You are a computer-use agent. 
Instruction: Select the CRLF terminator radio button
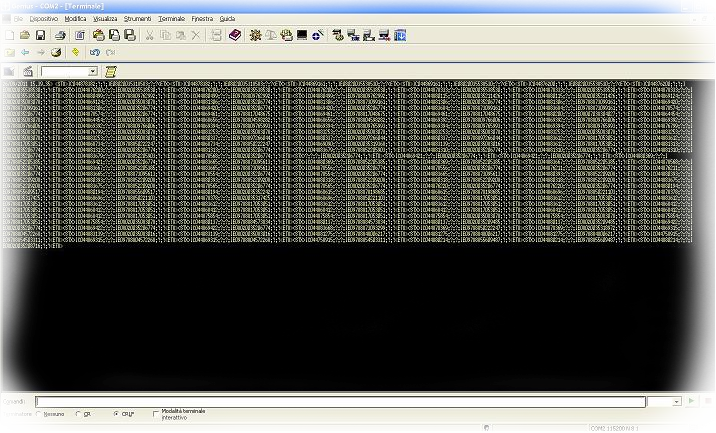tap(116, 414)
